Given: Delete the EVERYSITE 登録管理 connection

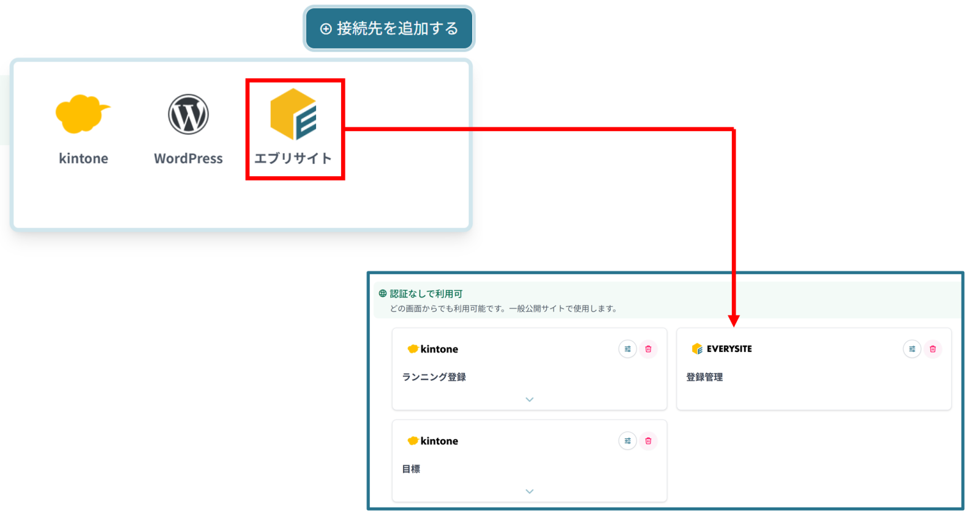Looking at the screenshot, I should point(932,349).
